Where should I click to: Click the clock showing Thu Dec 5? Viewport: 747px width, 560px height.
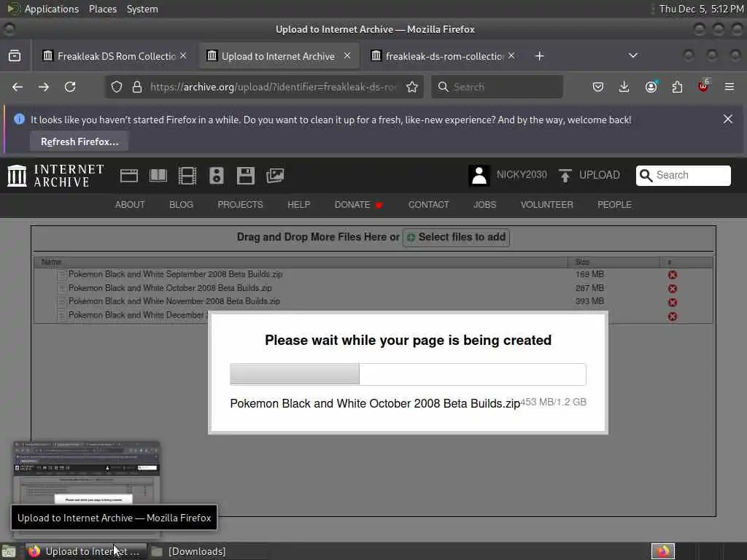pyautogui.click(x=701, y=9)
